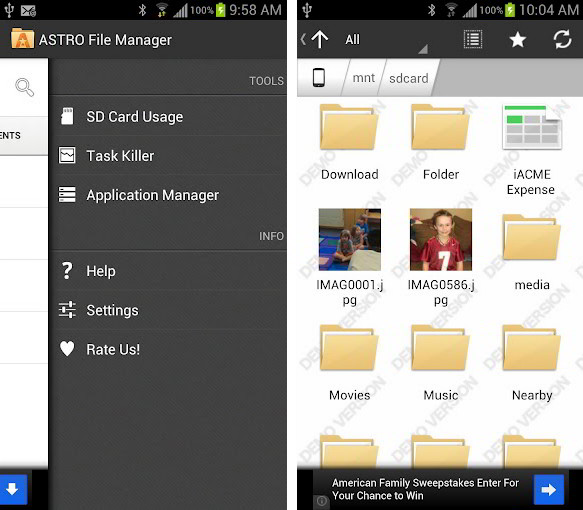Tap the blue ad arrow button
The width and height of the screenshot is (583, 510).
tap(548, 490)
